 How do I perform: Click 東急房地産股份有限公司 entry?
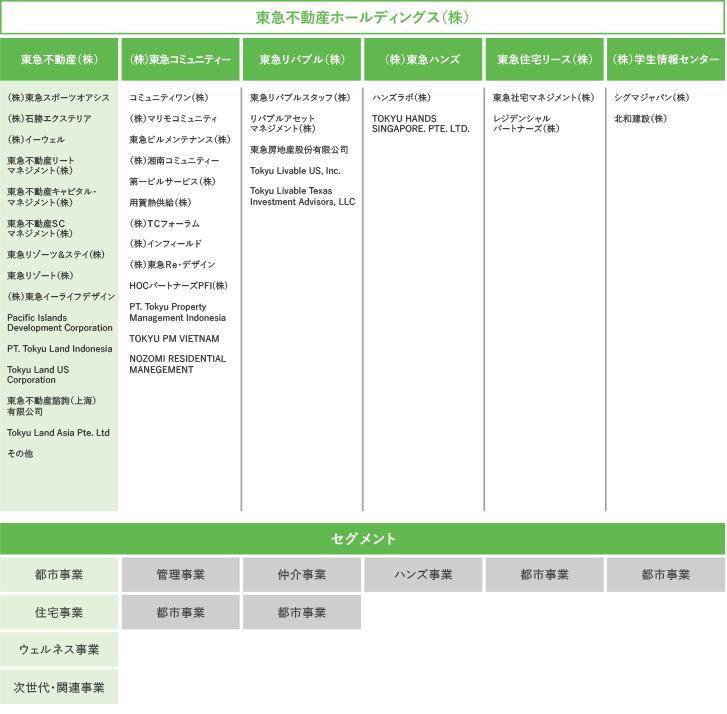pos(299,150)
